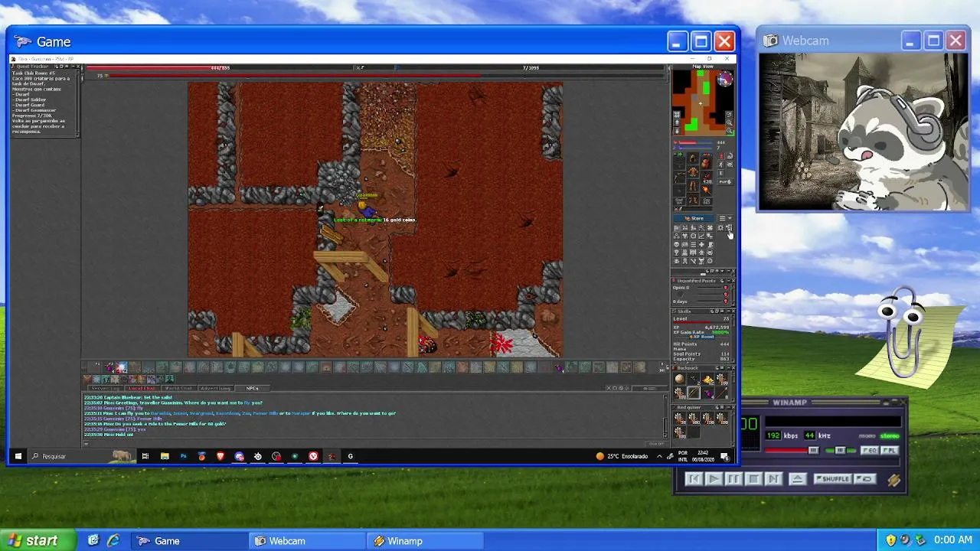Switch to the World Chat tab
This screenshot has height=551, width=980.
point(178,389)
